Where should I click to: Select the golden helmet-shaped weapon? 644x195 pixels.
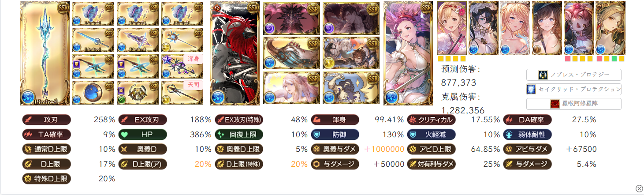point(138,93)
